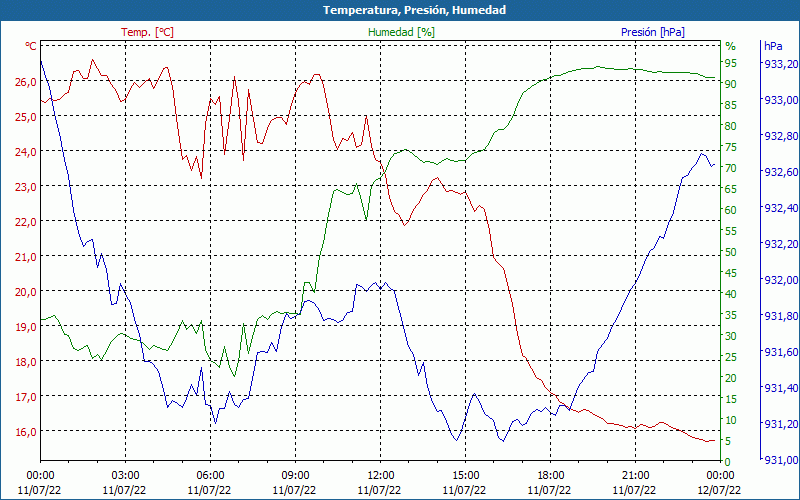Click the 12:00 time axis label
The width and height of the screenshot is (800, 500).
point(380,476)
